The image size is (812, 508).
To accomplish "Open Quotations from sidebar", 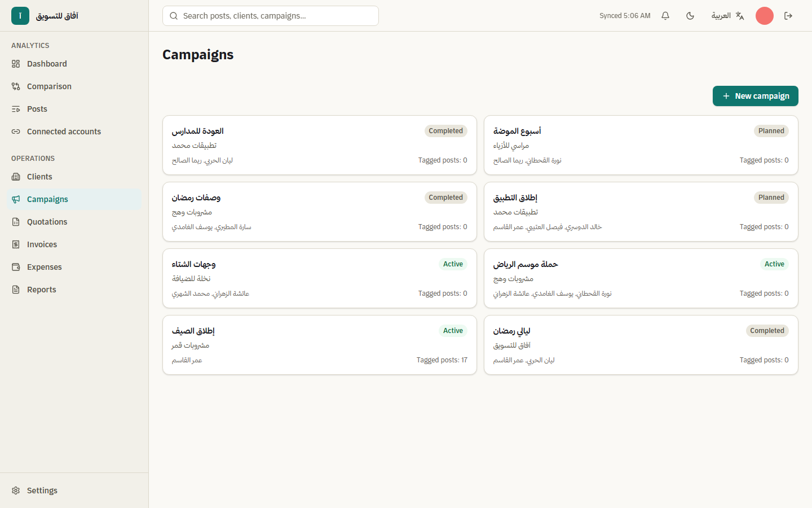I will (x=74, y=222).
